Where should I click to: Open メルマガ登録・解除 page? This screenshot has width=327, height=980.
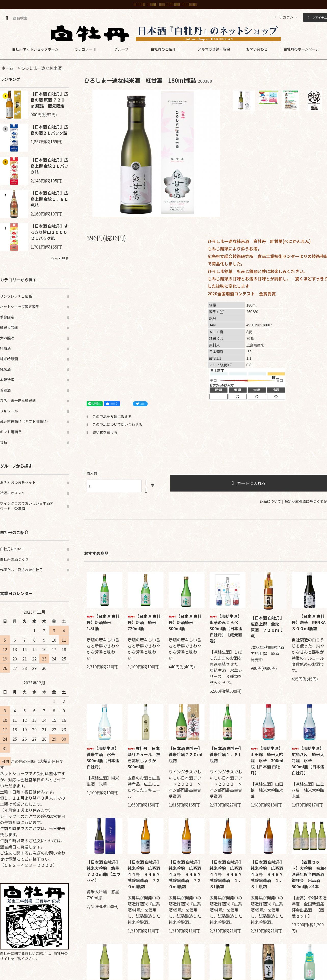pos(214,49)
